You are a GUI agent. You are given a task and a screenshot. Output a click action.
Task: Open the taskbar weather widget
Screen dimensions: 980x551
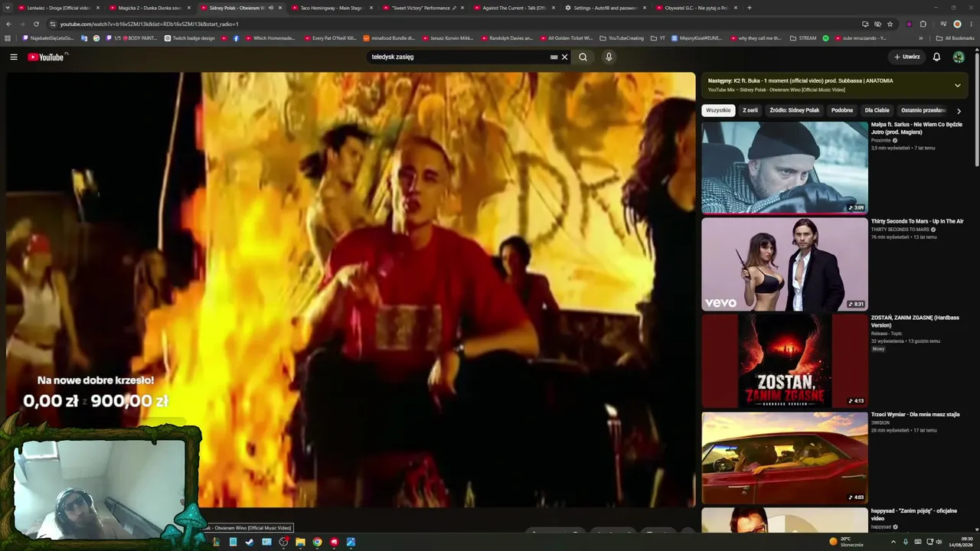pos(847,542)
